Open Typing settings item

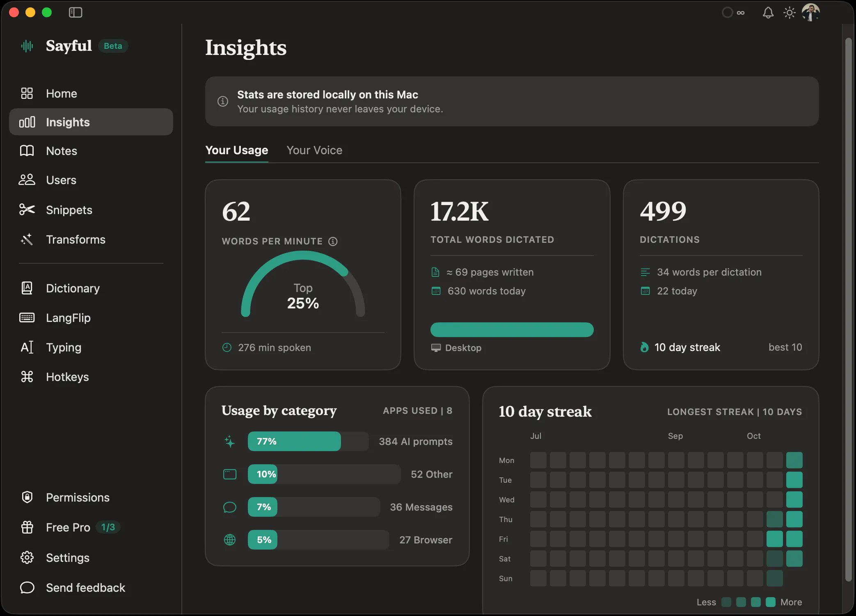pyautogui.click(x=91, y=347)
